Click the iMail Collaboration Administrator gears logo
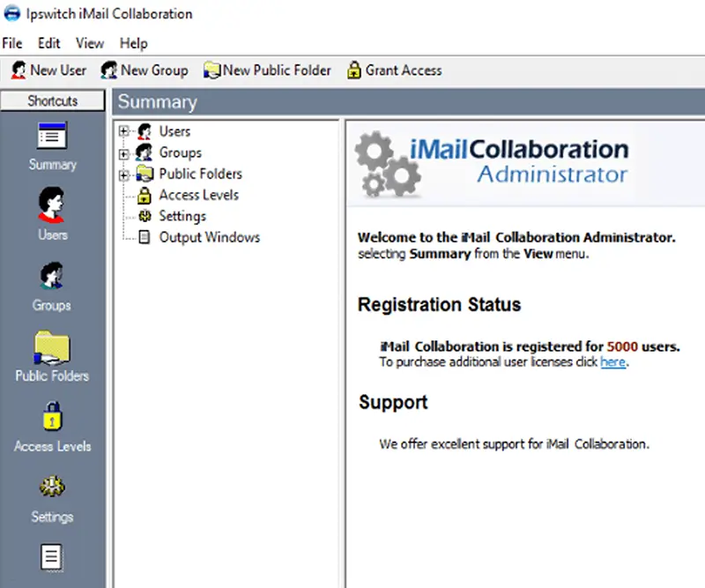The width and height of the screenshot is (705, 588). 388,164
